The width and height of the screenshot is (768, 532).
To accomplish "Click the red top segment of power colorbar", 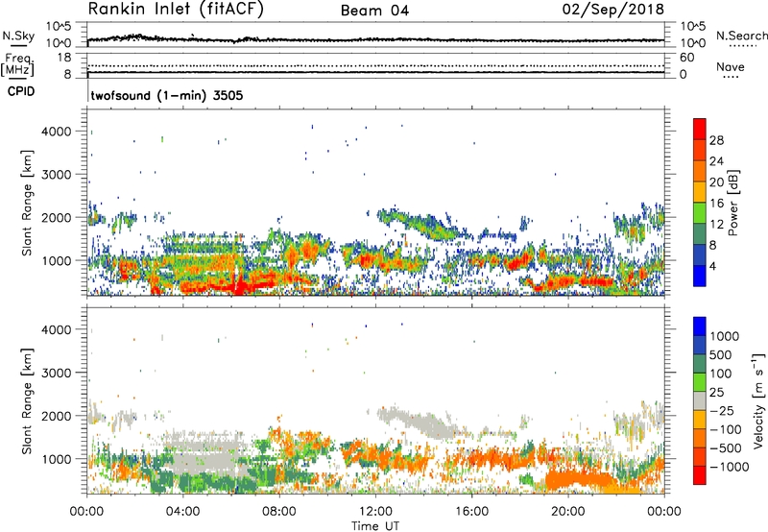I will tap(700, 129).
